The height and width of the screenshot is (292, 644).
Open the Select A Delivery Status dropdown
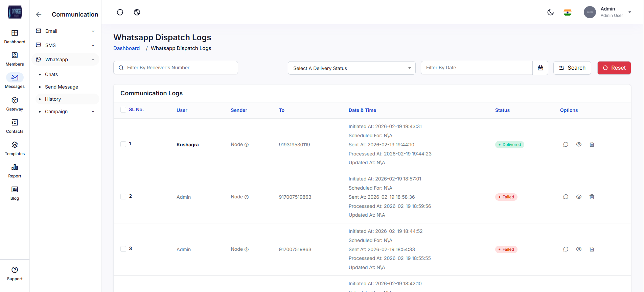click(351, 68)
